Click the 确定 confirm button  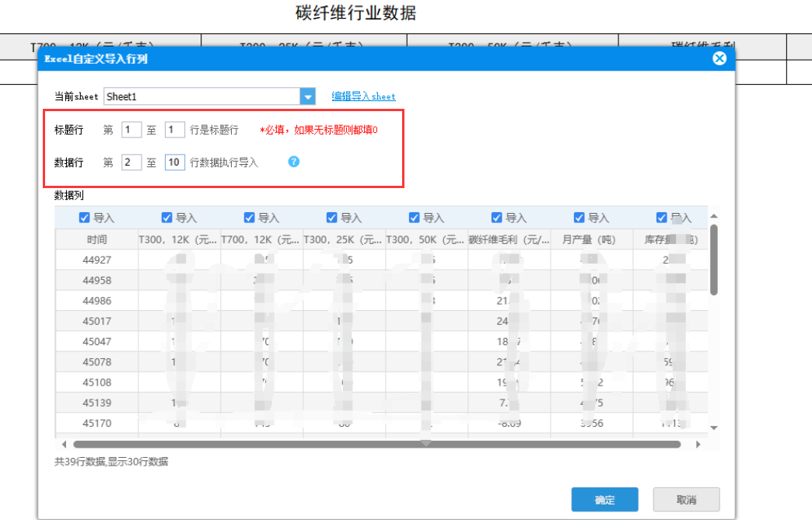[605, 500]
